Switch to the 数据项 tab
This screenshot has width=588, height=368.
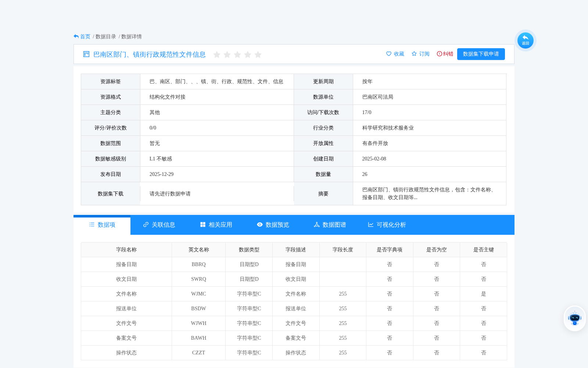[x=102, y=225]
